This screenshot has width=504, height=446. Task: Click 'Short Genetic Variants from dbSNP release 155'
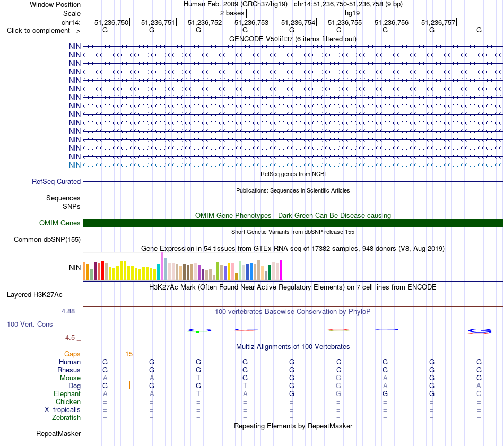(293, 232)
